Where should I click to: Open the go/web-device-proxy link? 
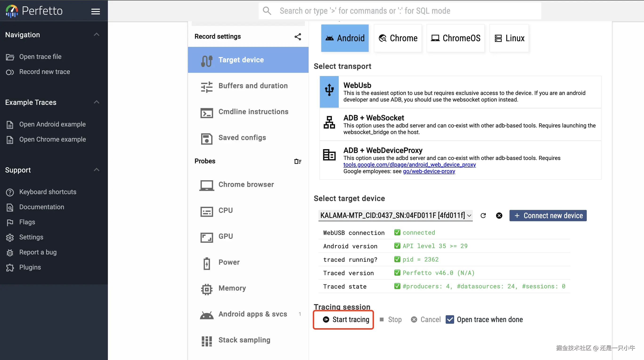coord(429,171)
